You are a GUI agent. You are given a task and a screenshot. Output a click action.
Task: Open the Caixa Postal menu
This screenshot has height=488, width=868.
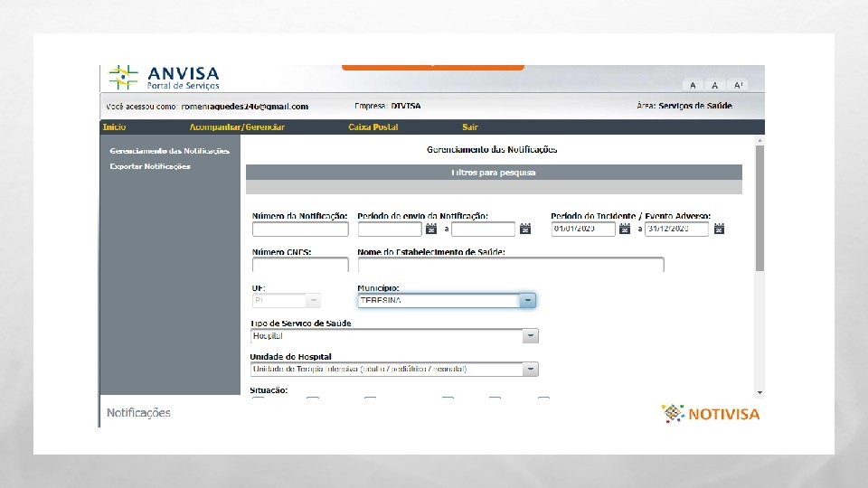click(373, 127)
